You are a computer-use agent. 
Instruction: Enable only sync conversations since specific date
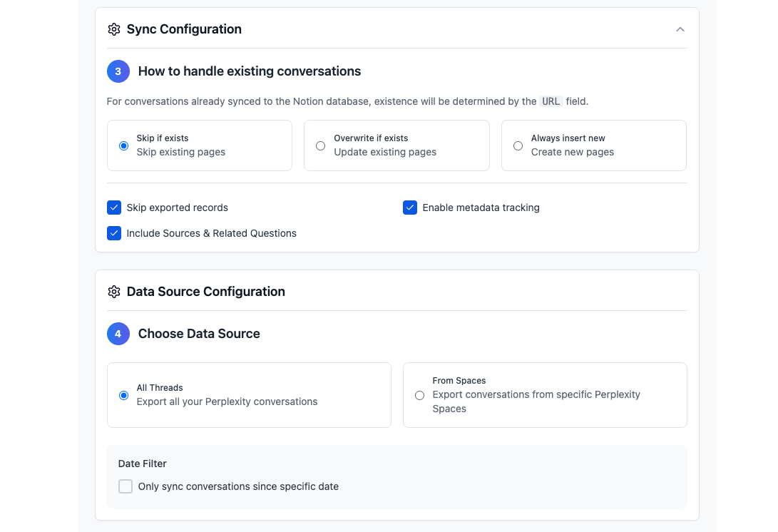coord(126,486)
